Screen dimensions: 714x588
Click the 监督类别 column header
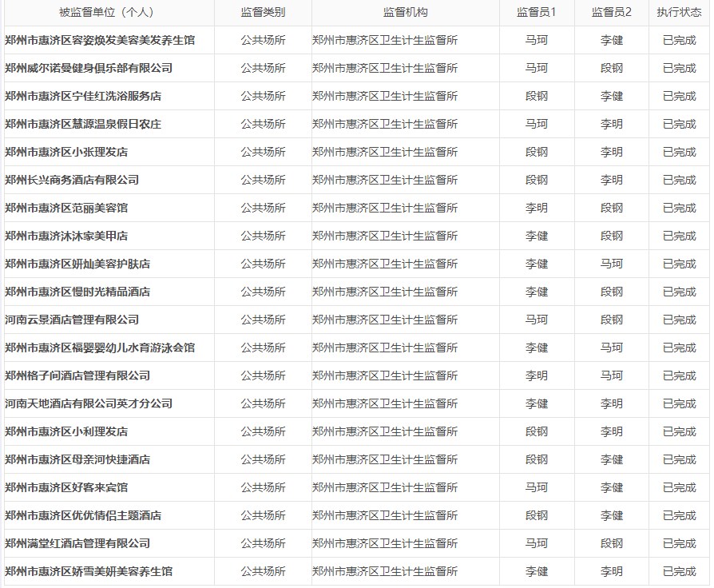264,12
